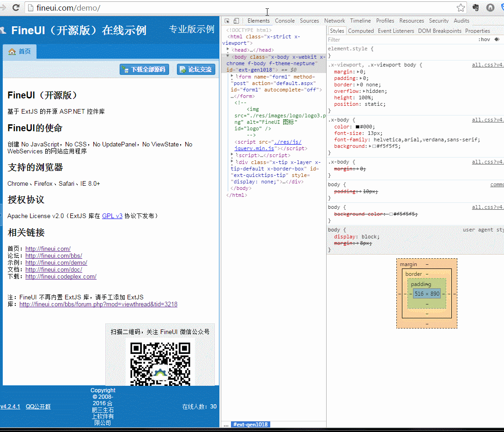Viewport: 504px width, 432px height.
Task: Expand the collapsed script node
Action: coord(232,155)
